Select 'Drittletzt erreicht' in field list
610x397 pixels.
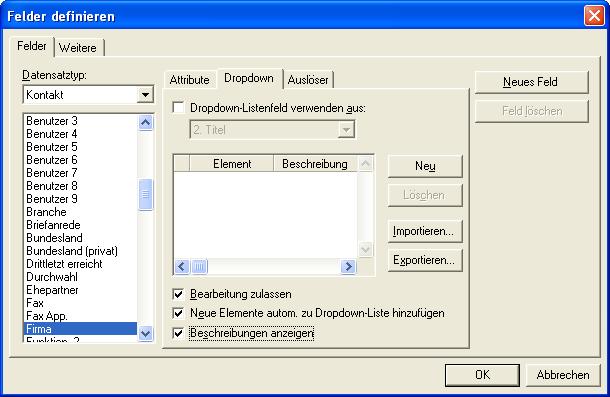point(80,264)
